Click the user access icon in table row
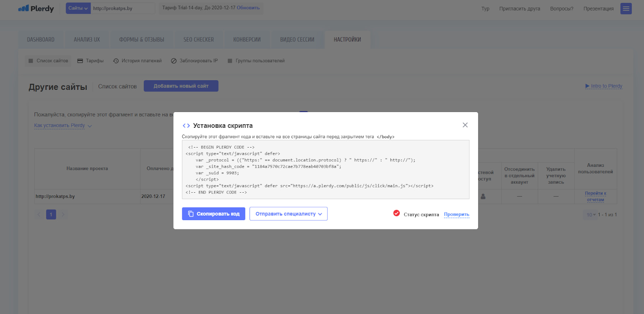The image size is (644, 314). [x=483, y=197]
